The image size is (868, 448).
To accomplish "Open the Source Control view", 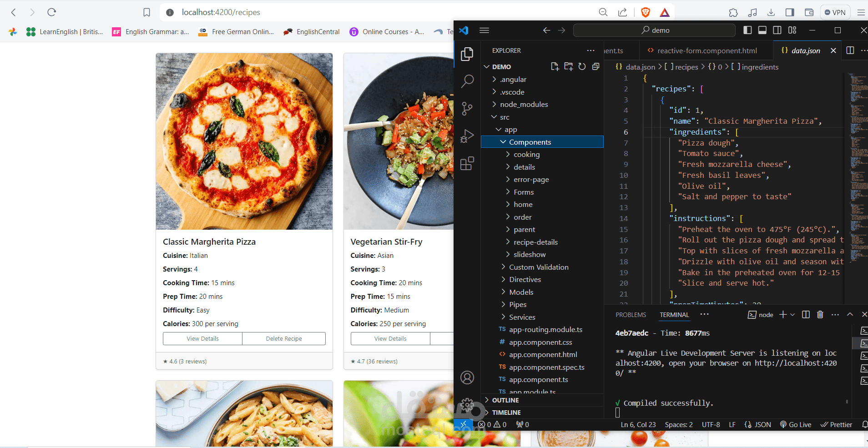I will coord(467,109).
